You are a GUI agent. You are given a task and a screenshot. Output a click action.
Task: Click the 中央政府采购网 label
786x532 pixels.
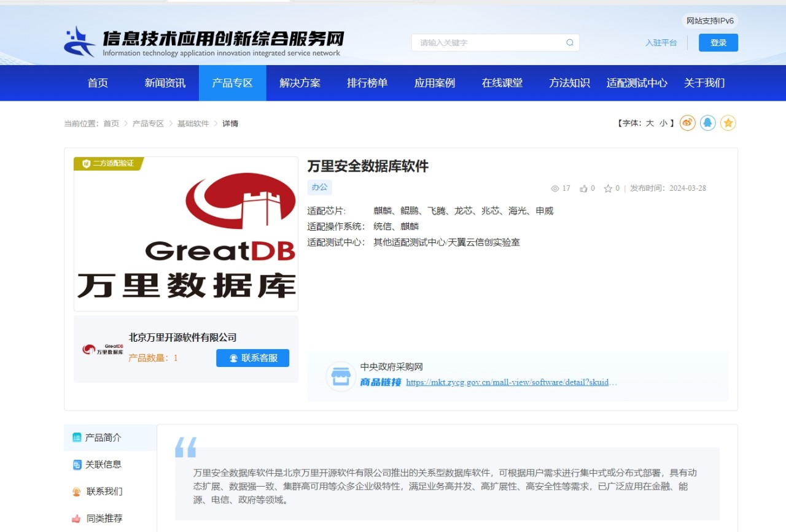[392, 367]
